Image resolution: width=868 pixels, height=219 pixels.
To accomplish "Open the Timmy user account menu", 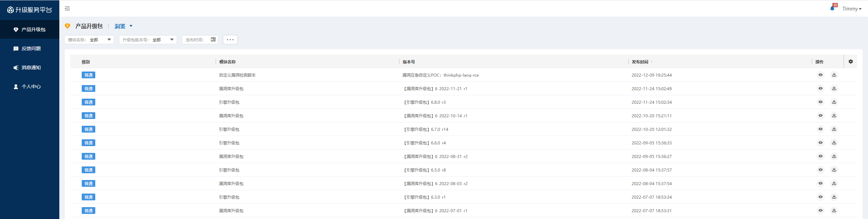I will (851, 9).
